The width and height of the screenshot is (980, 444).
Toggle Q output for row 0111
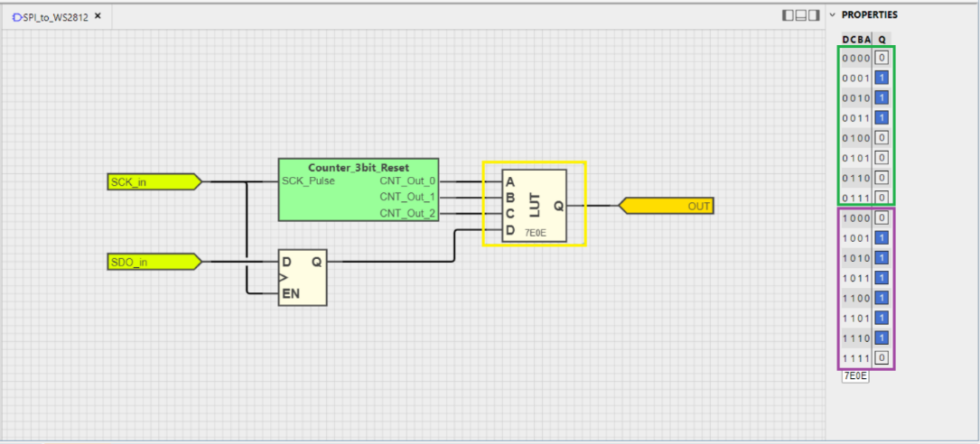882,198
